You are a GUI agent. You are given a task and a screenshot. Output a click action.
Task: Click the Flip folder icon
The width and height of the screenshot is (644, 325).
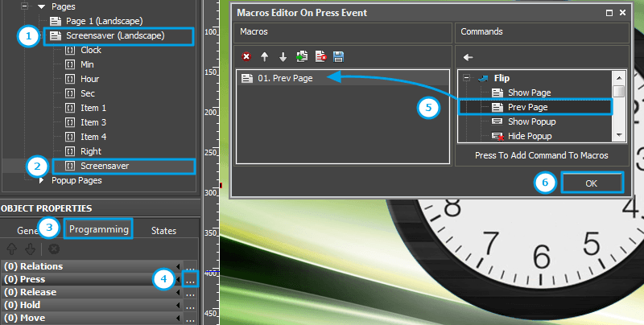click(483, 78)
